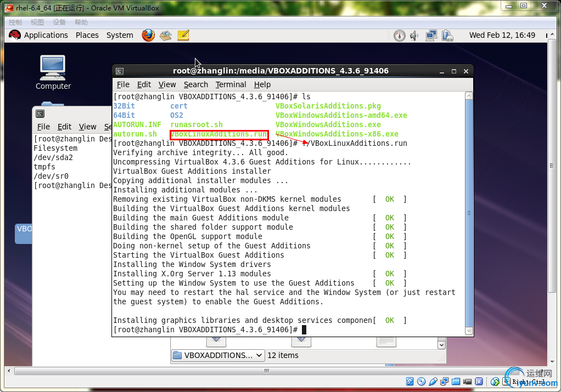Launch Firefox from the GNOME top panel
561x392 pixels.
(x=148, y=35)
